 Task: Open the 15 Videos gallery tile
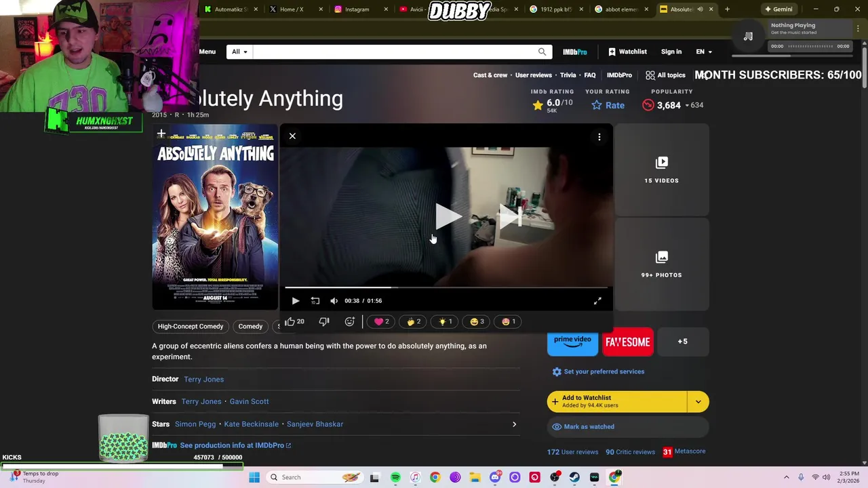tap(661, 169)
